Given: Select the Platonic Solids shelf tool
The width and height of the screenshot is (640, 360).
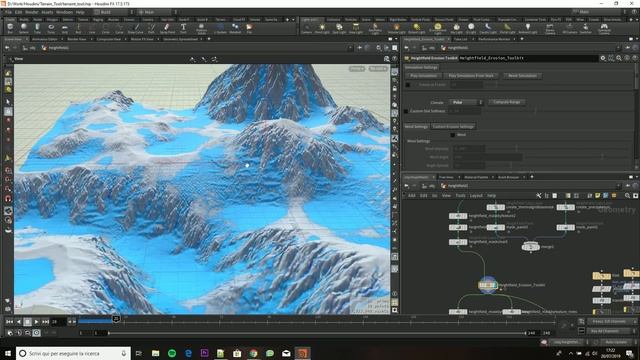Looking at the screenshot, I should (201, 28).
